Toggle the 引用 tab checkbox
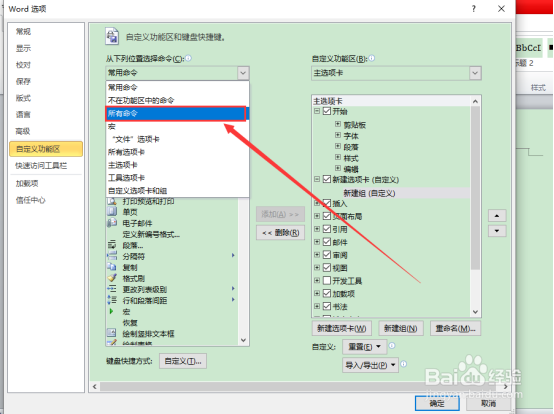Viewport: 554px width, 414px height. (327, 229)
